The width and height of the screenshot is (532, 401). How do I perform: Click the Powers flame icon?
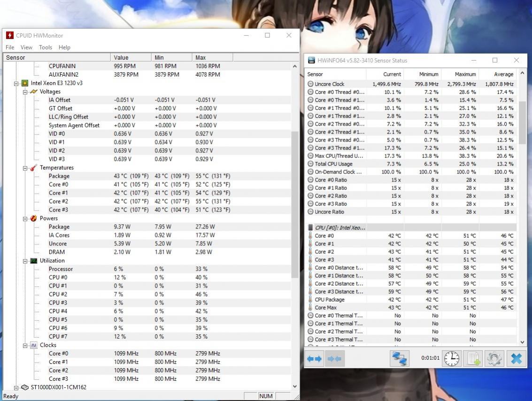[x=34, y=218]
